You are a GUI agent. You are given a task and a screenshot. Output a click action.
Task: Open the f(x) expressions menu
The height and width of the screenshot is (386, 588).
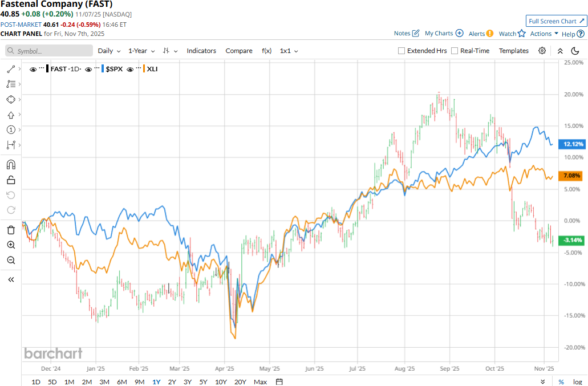[267, 51]
